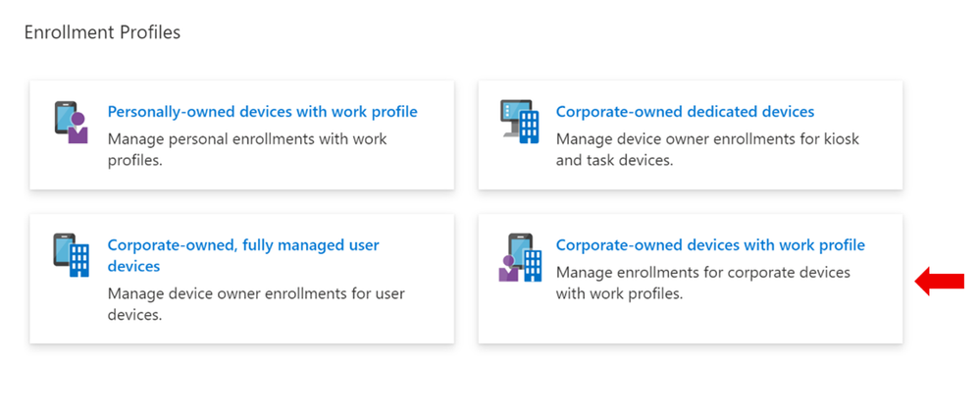Click blue building in fully managed icon
Viewport: 980px width, 419px height.
tap(79, 261)
